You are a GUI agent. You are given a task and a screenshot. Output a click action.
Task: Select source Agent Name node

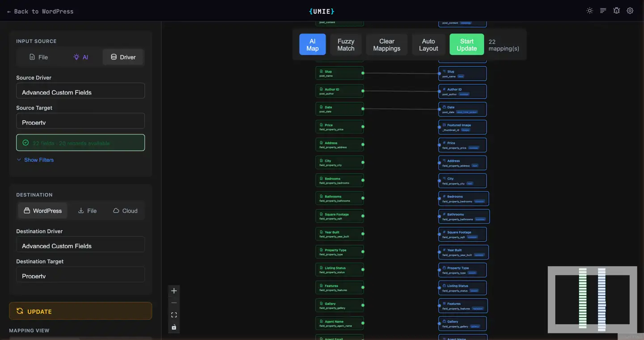pos(339,323)
